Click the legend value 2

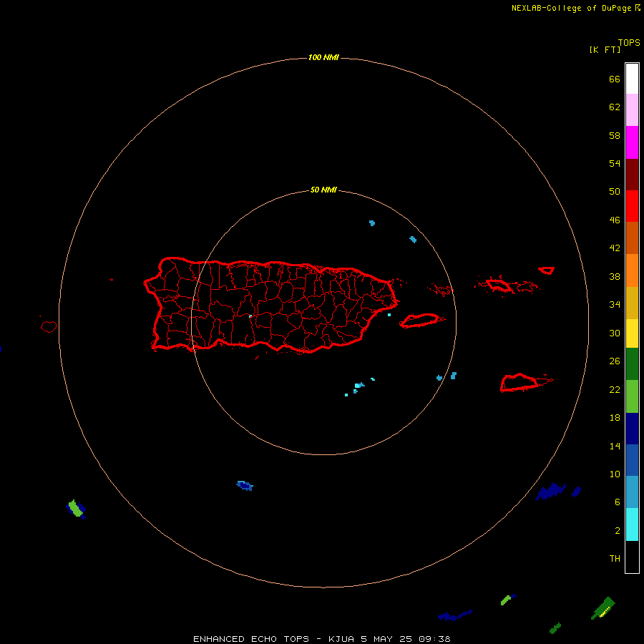coord(618,531)
